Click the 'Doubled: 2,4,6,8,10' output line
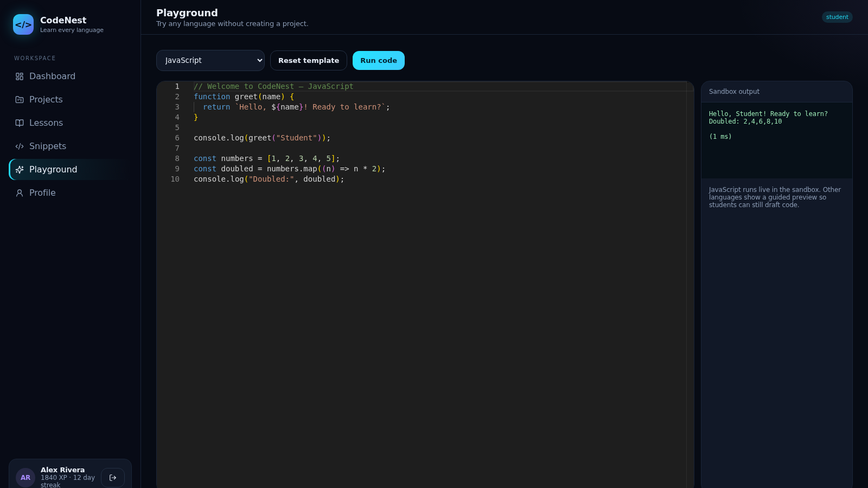This screenshot has width=868, height=488. (x=745, y=121)
